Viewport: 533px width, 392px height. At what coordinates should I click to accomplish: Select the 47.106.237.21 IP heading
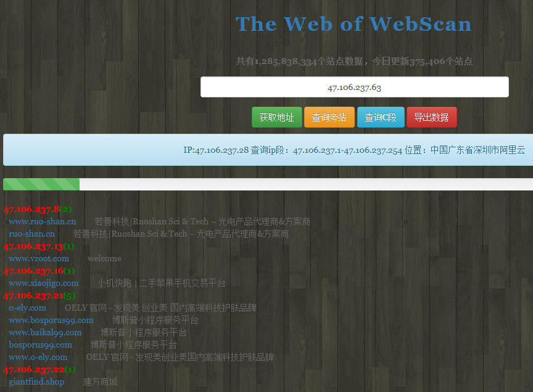[x=33, y=295]
